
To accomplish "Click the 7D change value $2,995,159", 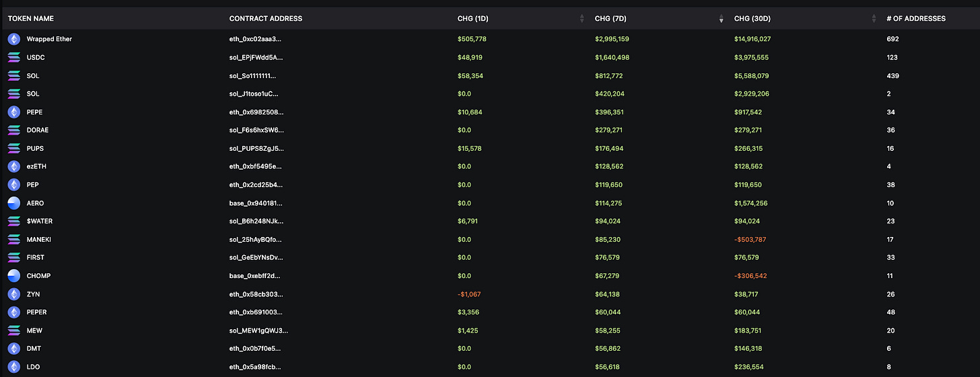I will coord(612,39).
